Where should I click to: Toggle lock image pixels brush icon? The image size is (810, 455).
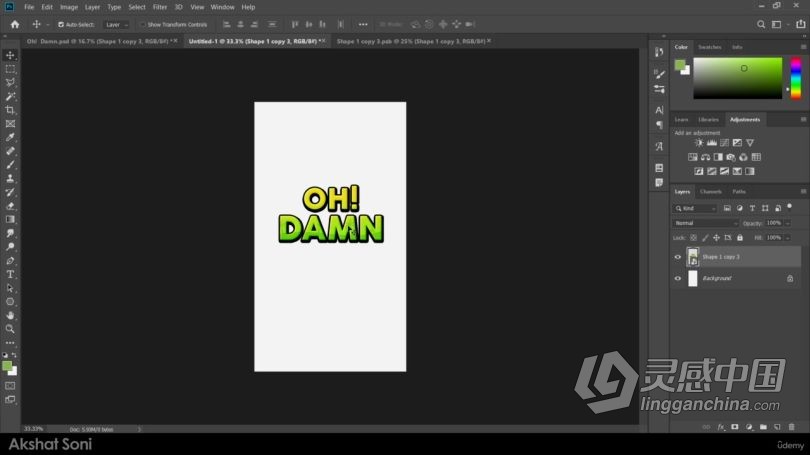(705, 238)
